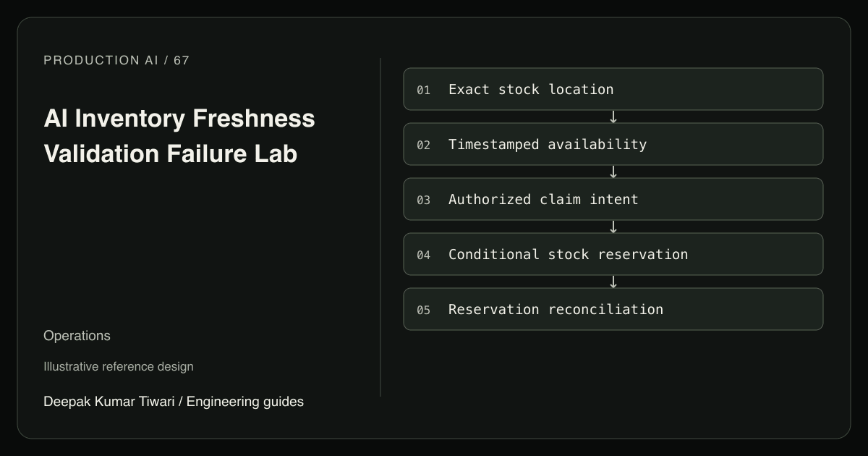The image size is (868, 456).
Task: Click the Deepak Kumar Tiwari author line
Action: coord(174,401)
